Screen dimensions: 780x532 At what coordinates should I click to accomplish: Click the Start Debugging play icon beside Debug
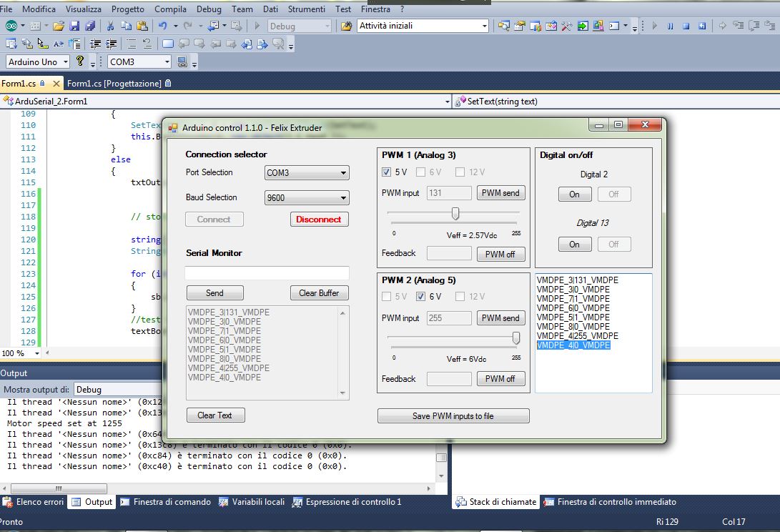click(257, 26)
